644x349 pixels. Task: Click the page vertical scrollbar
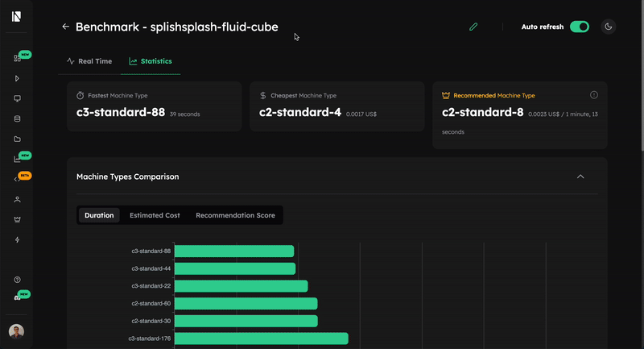coord(642,75)
